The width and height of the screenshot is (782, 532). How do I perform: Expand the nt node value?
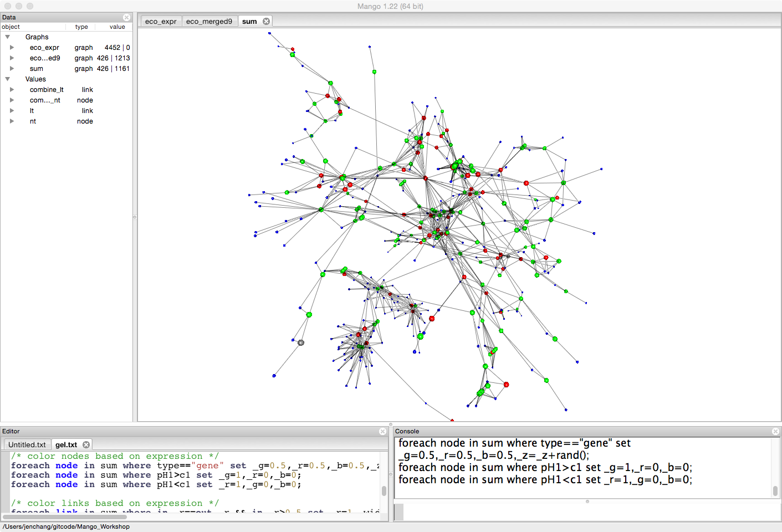(x=12, y=121)
